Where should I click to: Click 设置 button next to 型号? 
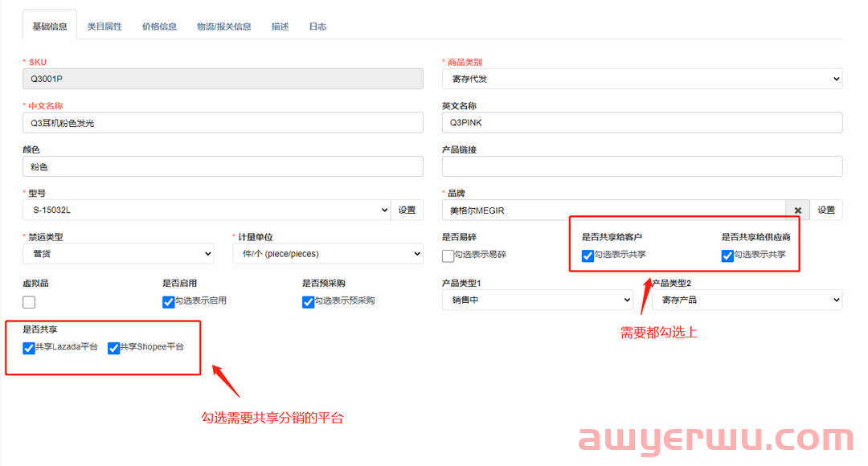click(407, 211)
